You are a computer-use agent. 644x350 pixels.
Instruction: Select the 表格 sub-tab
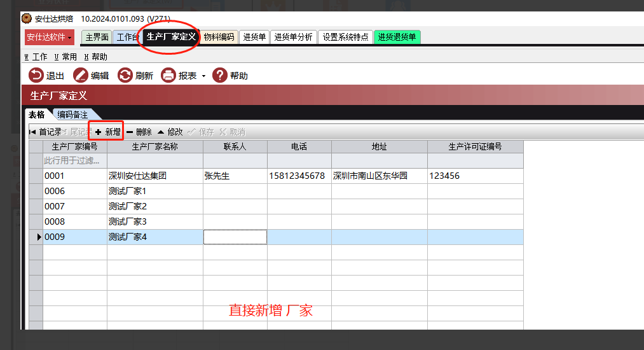(36, 115)
